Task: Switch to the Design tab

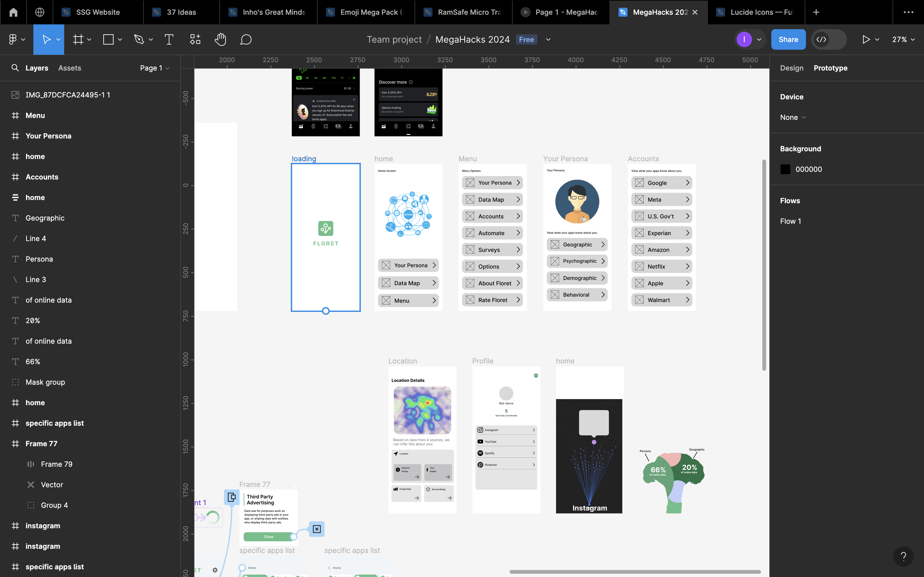Action: pos(791,68)
